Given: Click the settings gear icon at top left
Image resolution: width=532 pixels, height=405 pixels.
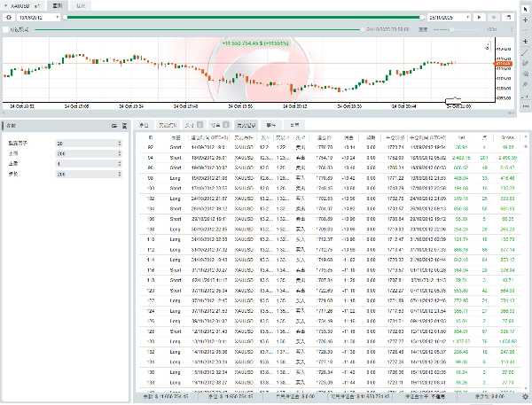Looking at the screenshot, I should point(9,17).
